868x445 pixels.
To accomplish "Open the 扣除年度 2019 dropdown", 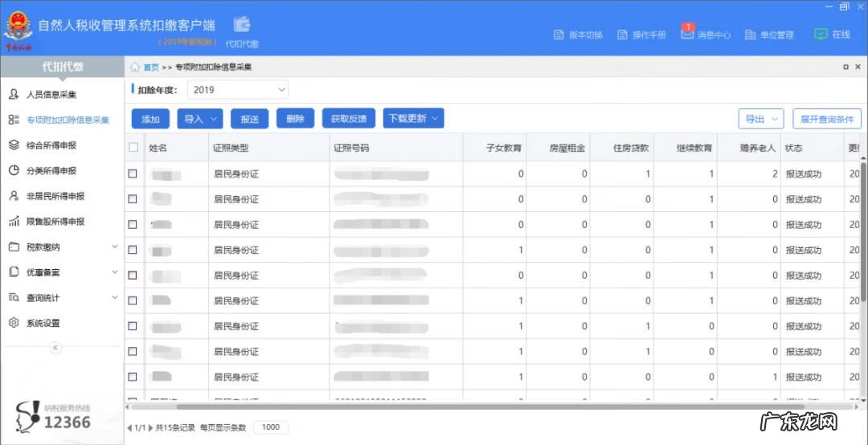I will [237, 90].
